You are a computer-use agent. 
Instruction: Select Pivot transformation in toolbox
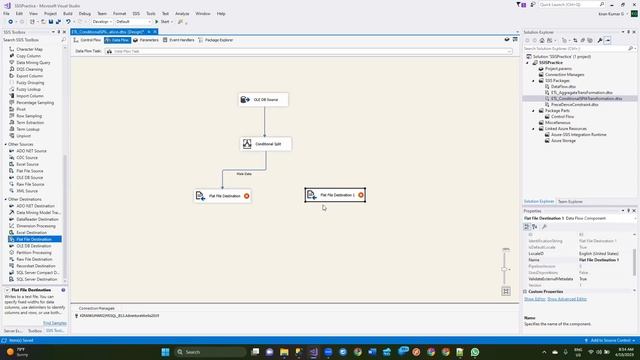click(x=21, y=109)
